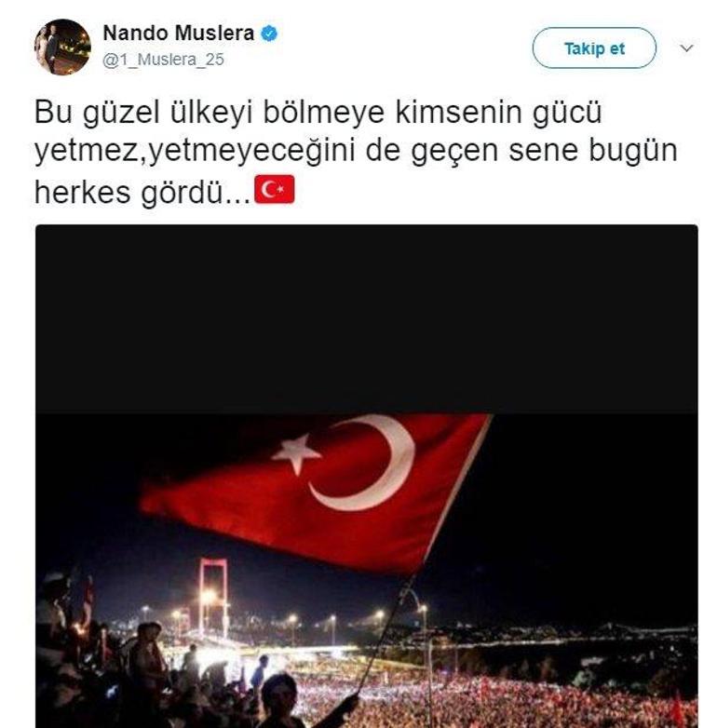Expand the tweet options chevron menu
This screenshot has height=728, width=717.
(686, 47)
